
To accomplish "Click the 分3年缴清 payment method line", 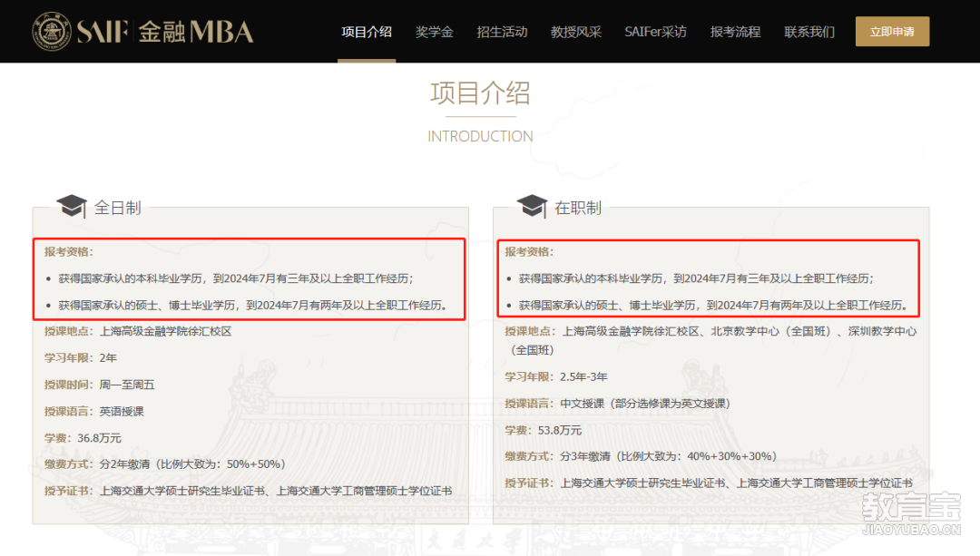I will [641, 456].
